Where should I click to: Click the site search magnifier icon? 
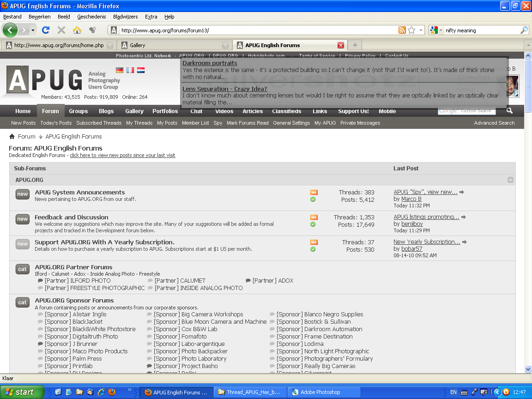coord(510,111)
